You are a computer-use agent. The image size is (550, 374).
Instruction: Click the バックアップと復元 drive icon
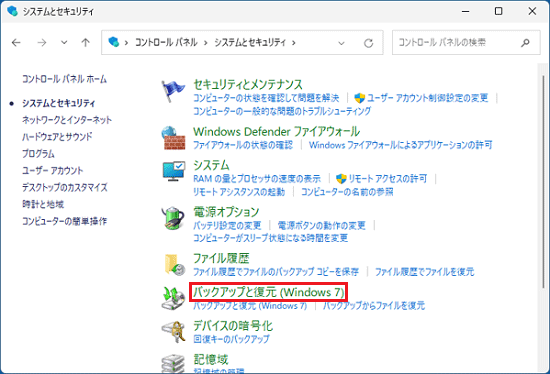[x=173, y=298]
